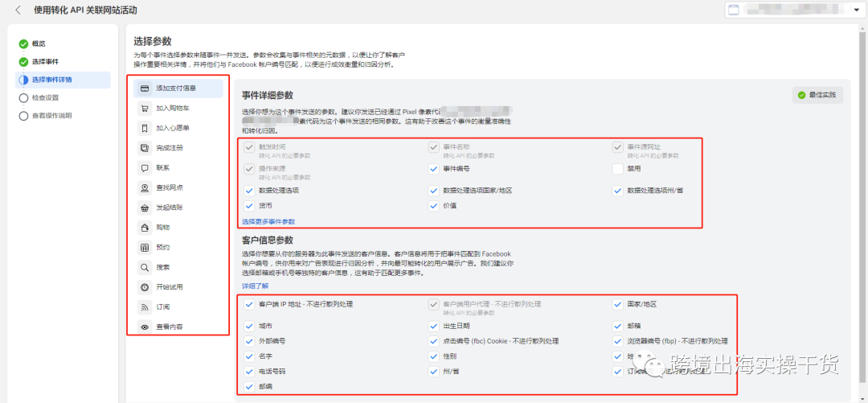This screenshot has width=868, height=403.
Task: Toggle the 外部编号 checkbox
Action: pyautogui.click(x=249, y=341)
